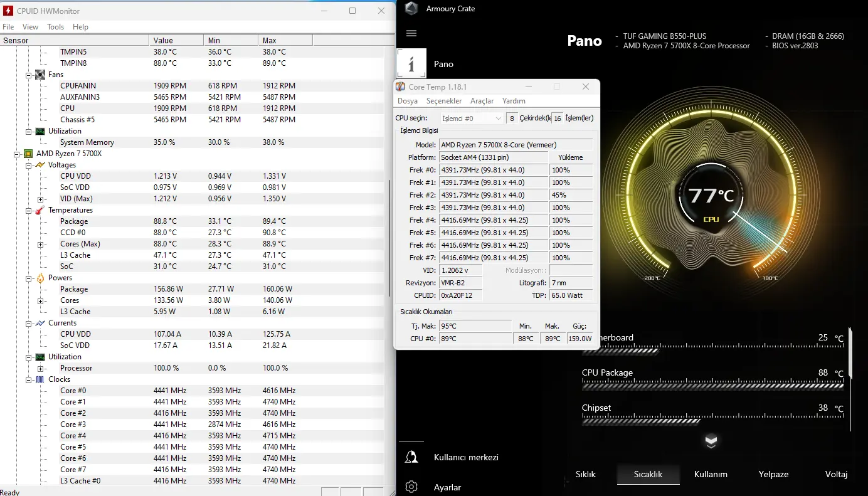Expand the Cores (Max) temperature node
This screenshot has width=868, height=496.
click(x=41, y=244)
